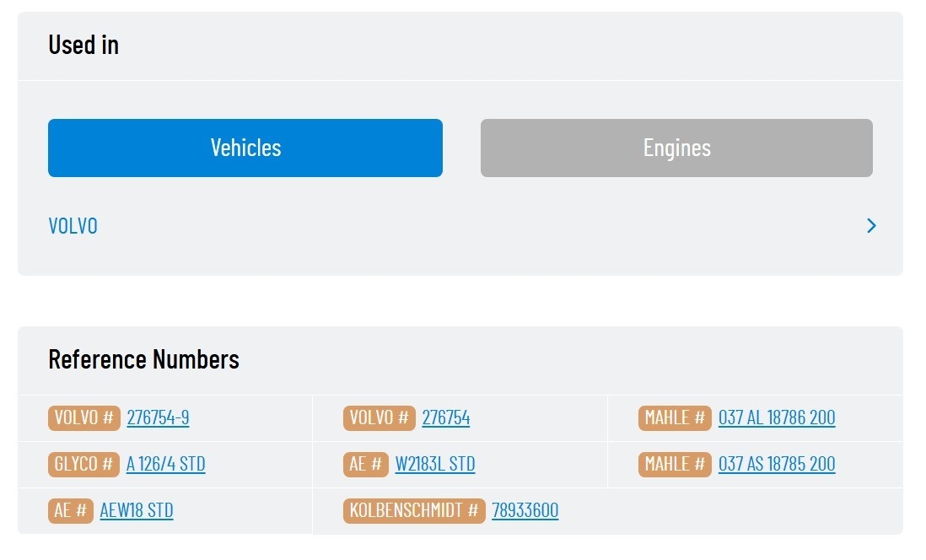Open AE reference AEW18 STD

coord(137,510)
